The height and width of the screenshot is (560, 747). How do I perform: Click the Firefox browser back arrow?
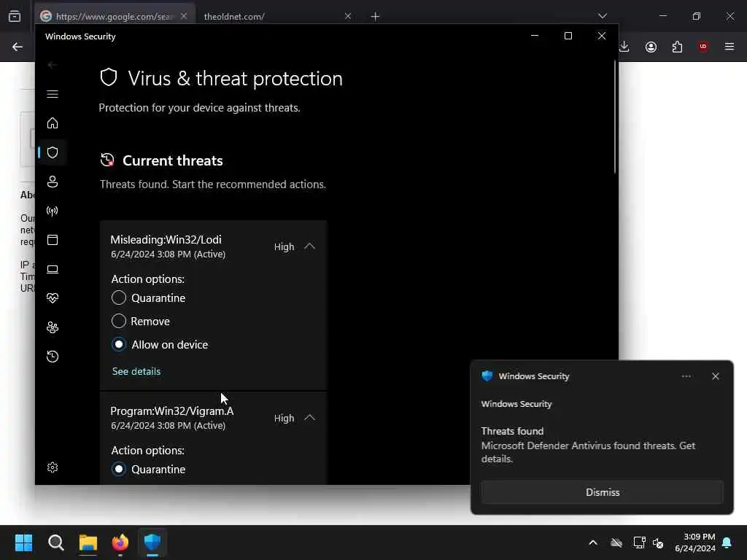(x=18, y=47)
